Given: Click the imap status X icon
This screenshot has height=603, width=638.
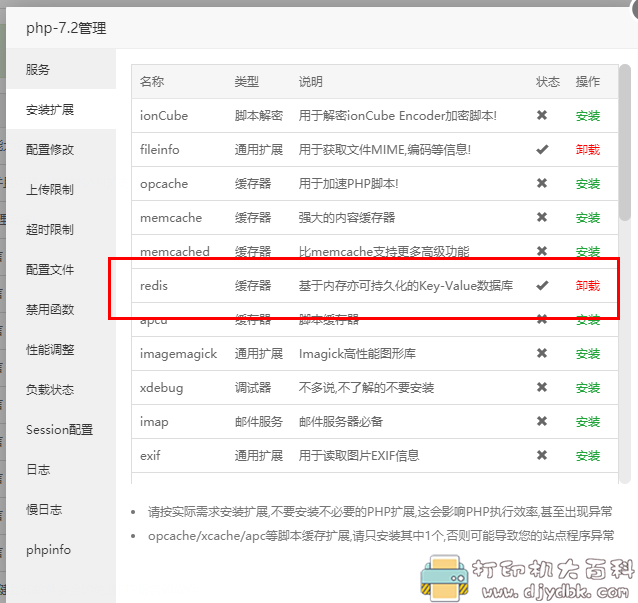Looking at the screenshot, I should pyautogui.click(x=542, y=421).
